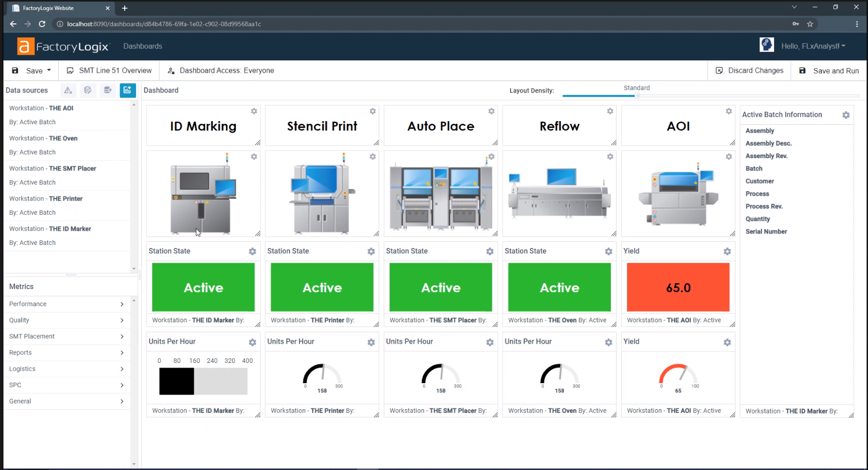The height and width of the screenshot is (470, 868).
Task: Open settings gear on the Reflow widget
Action: point(610,111)
